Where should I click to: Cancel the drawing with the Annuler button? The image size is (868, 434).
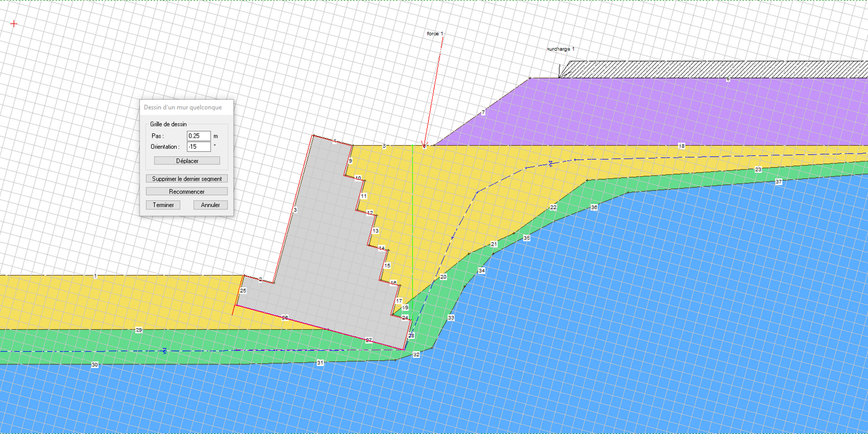coord(210,205)
